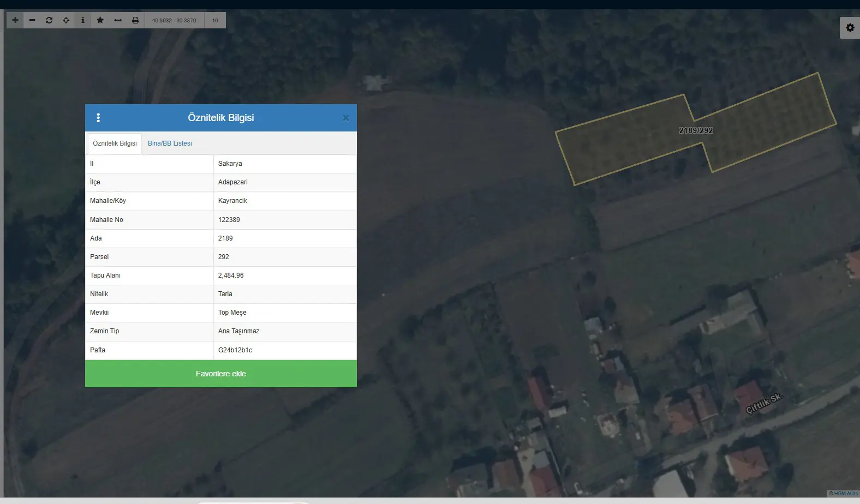
Task: Select the distance measure arrow tool
Action: pos(118,20)
